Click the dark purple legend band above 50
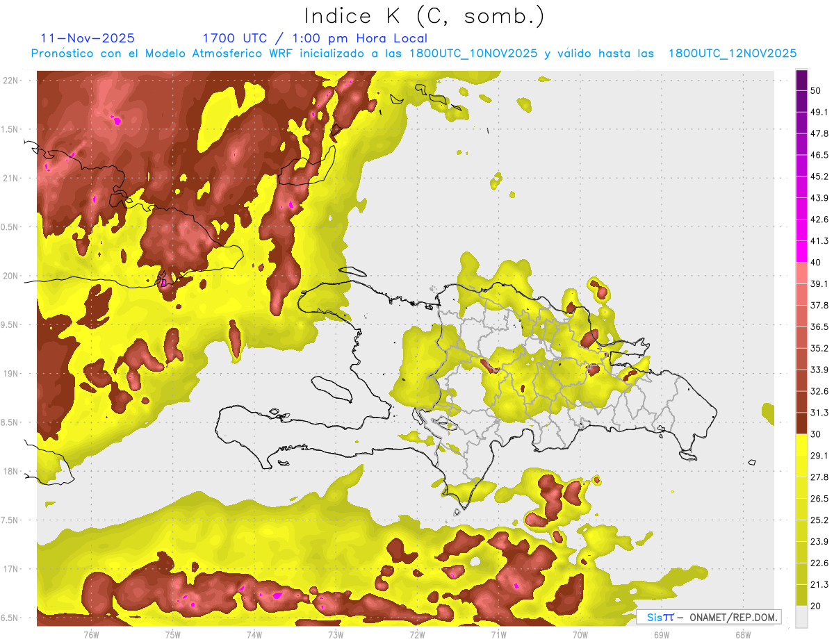The image size is (834, 644). tap(801, 80)
